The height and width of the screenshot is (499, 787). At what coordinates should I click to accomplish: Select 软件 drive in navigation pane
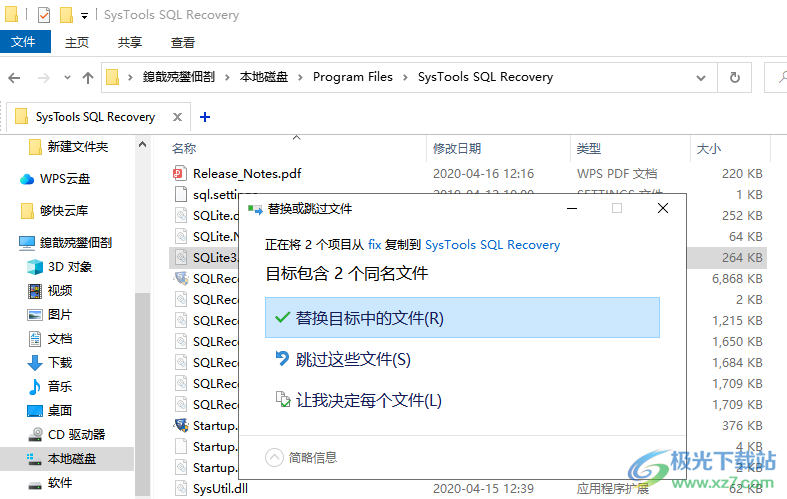click(x=60, y=483)
